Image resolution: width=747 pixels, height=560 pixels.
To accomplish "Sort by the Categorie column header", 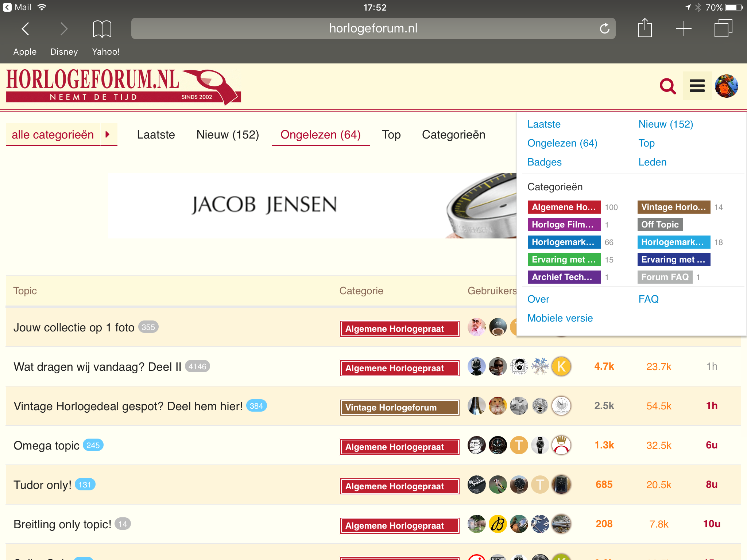I will [361, 291].
